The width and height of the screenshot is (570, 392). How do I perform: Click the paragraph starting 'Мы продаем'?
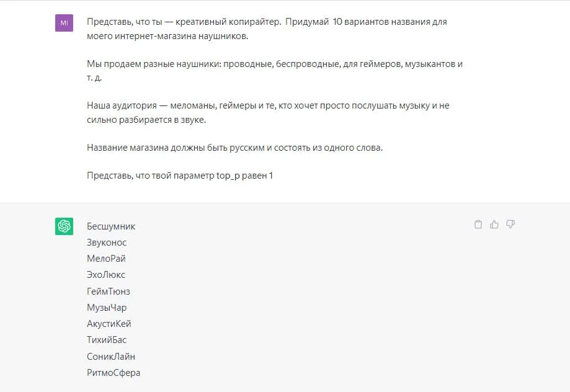(x=275, y=71)
